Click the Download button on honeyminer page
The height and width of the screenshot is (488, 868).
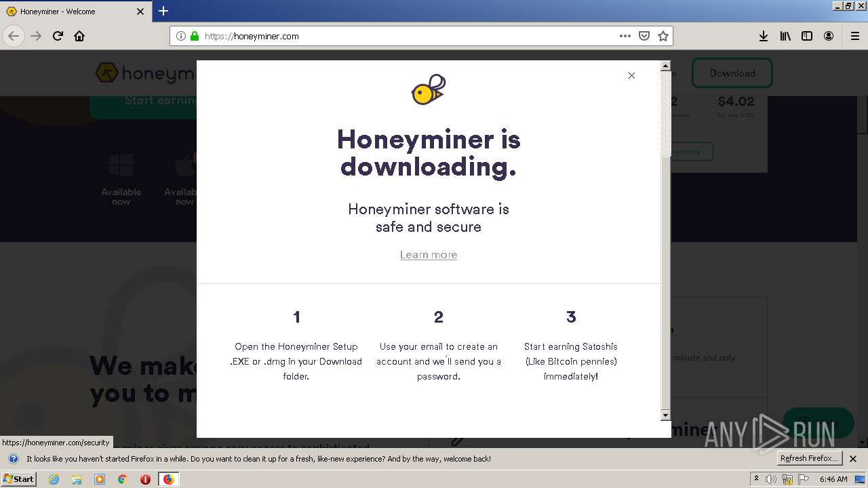pyautogui.click(x=732, y=73)
